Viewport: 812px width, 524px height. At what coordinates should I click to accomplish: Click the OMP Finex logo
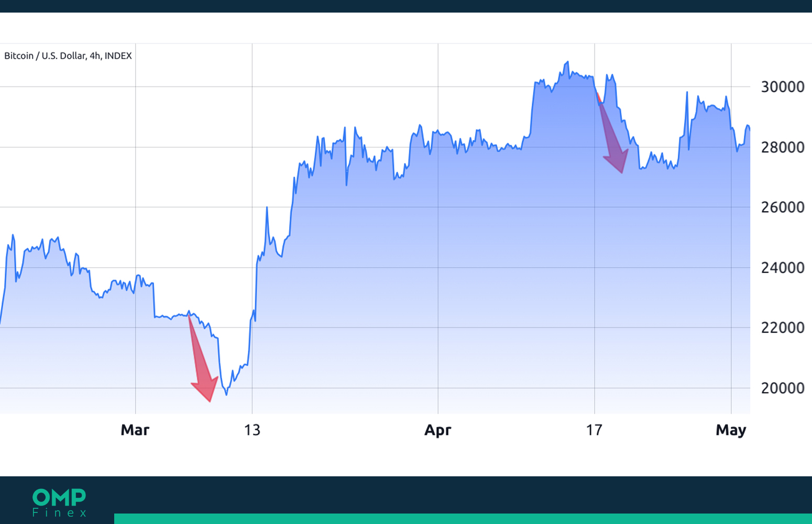click(x=59, y=503)
